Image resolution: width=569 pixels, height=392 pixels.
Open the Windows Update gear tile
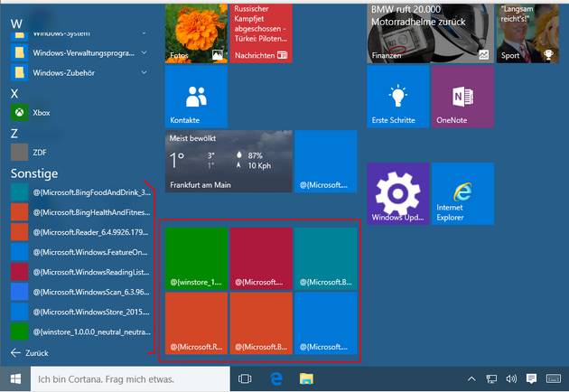[398, 193]
